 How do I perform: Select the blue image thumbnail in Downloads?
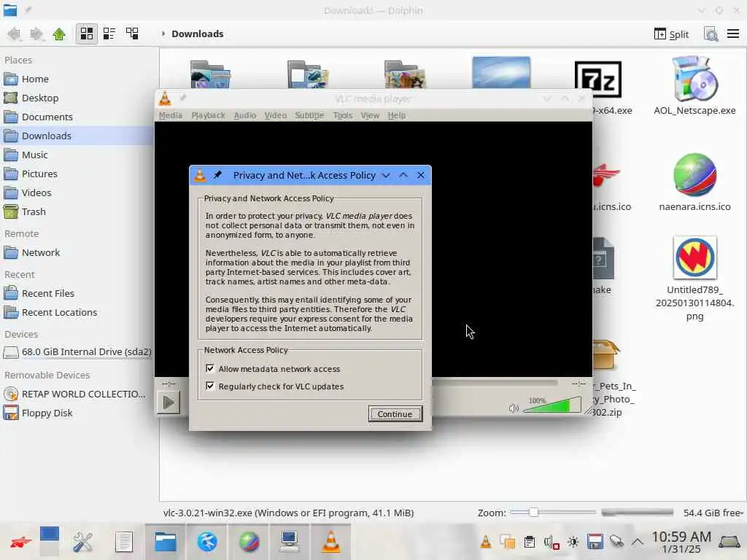(x=501, y=72)
